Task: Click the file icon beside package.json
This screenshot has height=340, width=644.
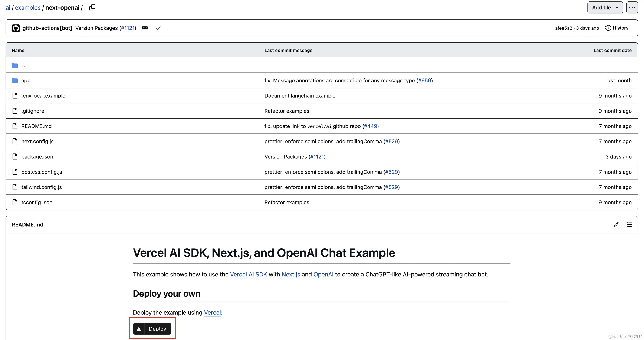Action: (x=14, y=156)
